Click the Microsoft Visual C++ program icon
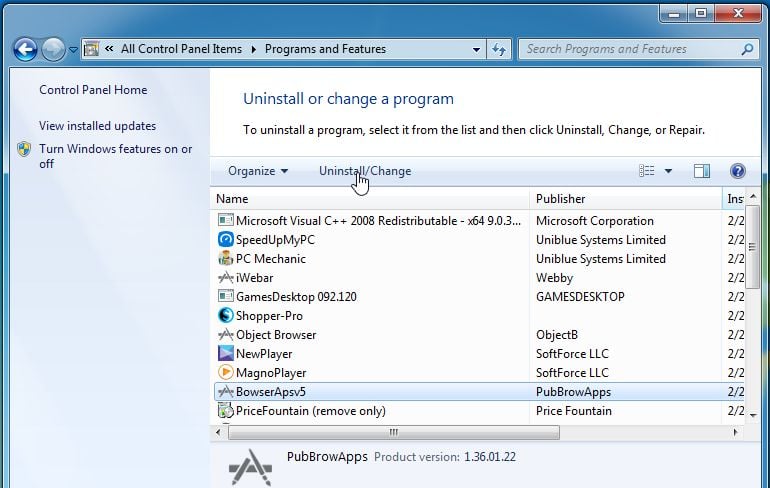The width and height of the screenshot is (770, 488). click(225, 221)
